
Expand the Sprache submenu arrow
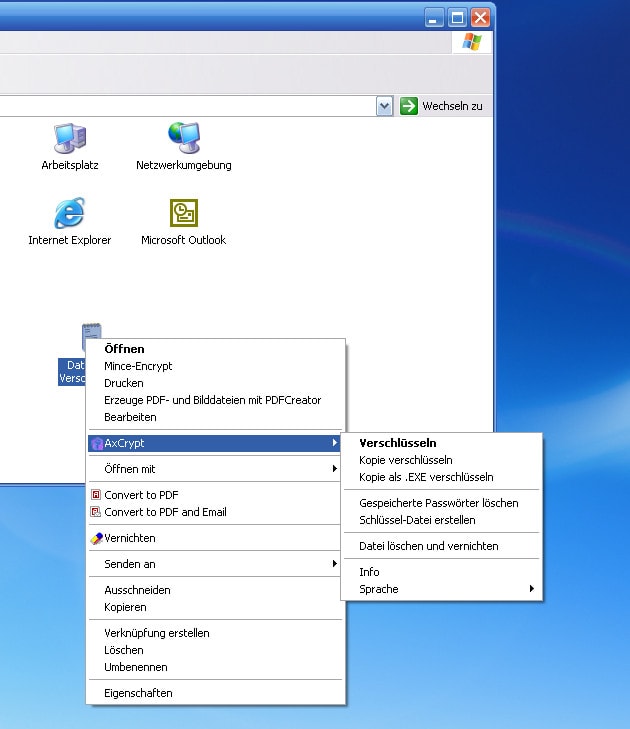(x=531, y=589)
